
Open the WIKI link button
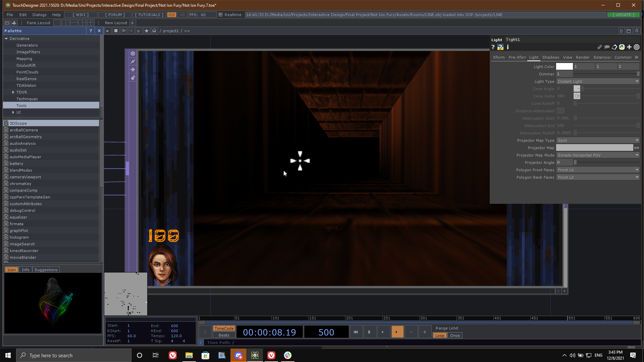[81, 15]
